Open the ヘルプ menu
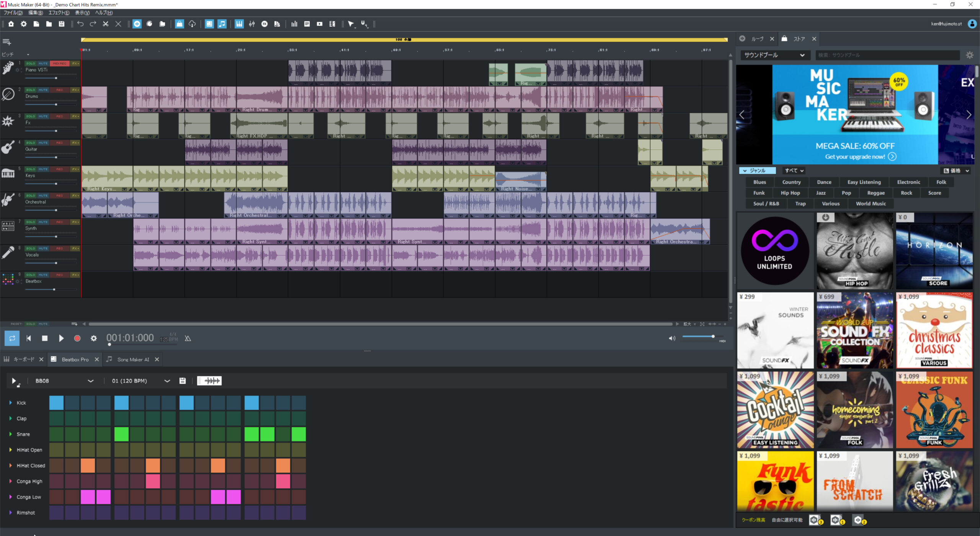Screen dimensions: 980x536 tap(104, 13)
